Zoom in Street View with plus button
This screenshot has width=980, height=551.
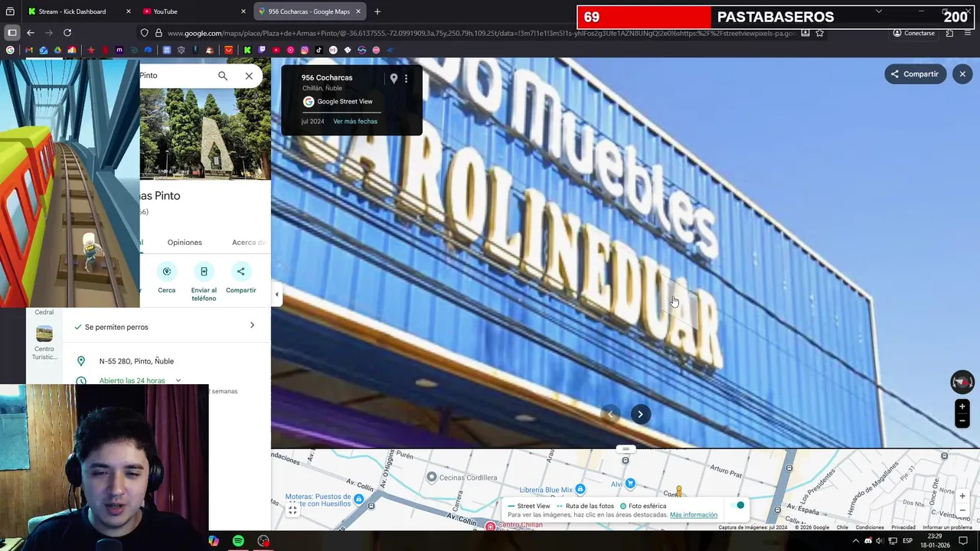[962, 406]
